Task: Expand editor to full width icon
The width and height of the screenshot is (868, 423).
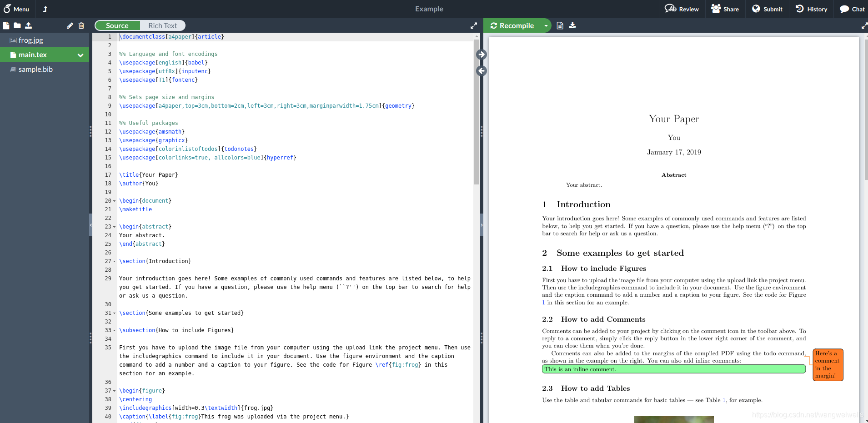Action: pyautogui.click(x=473, y=25)
